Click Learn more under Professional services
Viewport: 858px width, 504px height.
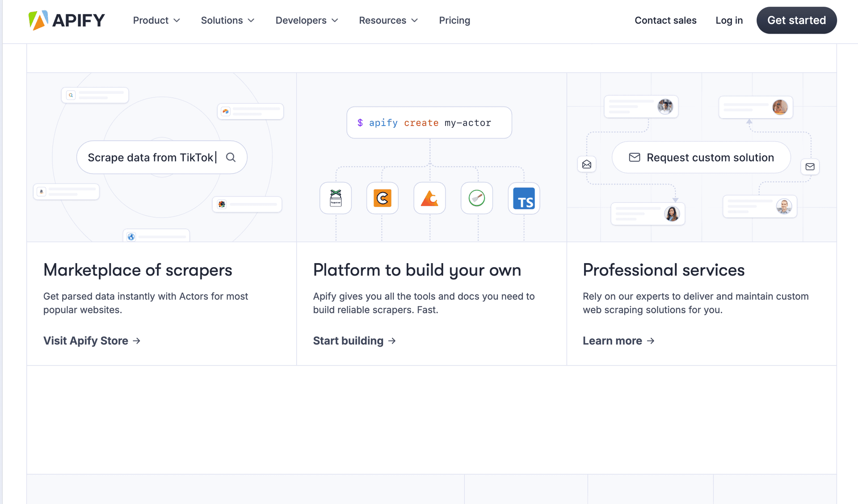(x=618, y=341)
